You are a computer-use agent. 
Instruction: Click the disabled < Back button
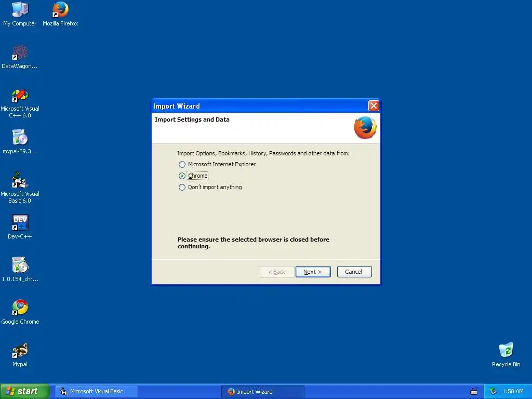point(277,272)
